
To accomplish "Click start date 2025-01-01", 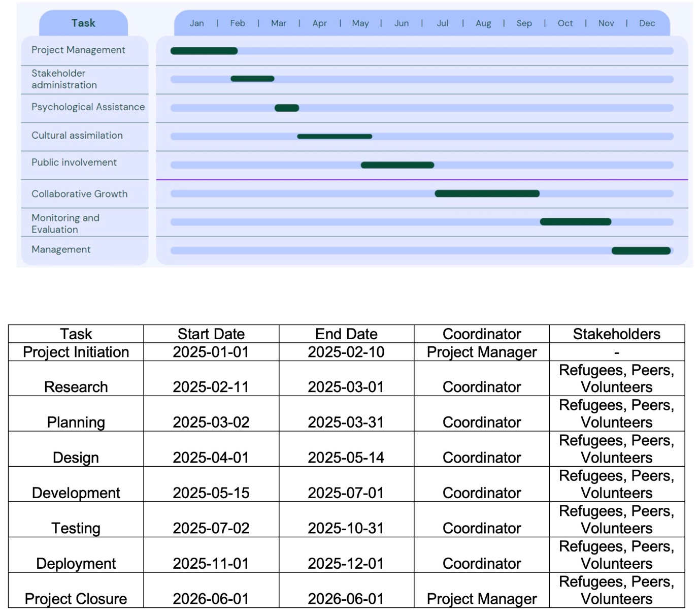I will click(211, 352).
